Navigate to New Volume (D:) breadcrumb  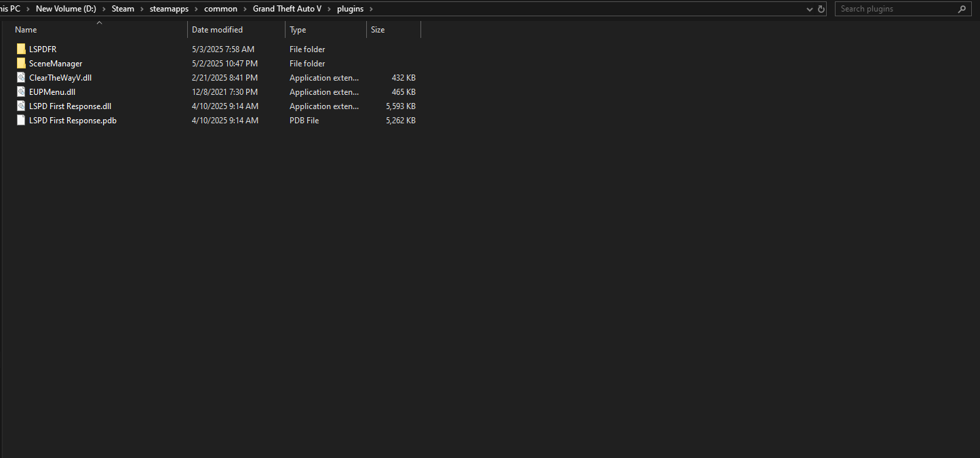66,9
